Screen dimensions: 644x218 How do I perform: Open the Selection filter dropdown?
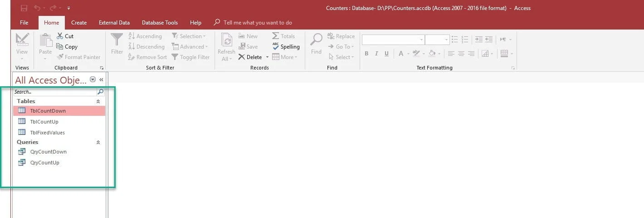(x=189, y=36)
